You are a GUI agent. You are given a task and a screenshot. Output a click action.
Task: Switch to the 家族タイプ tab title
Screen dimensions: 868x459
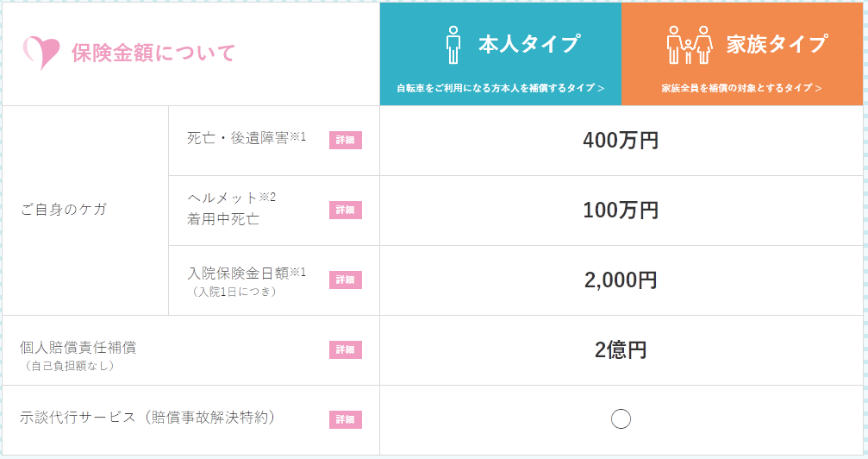777,44
